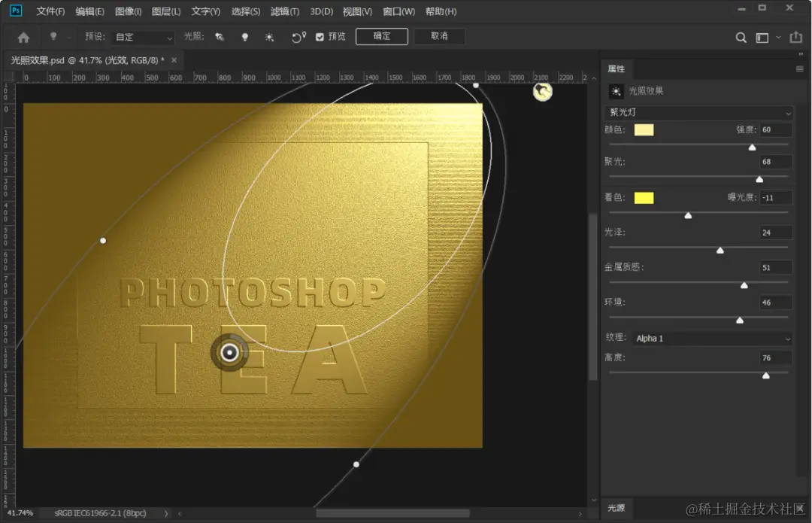Open the 3D(D) menu
Image resolution: width=812 pixels, height=523 pixels.
[321, 11]
